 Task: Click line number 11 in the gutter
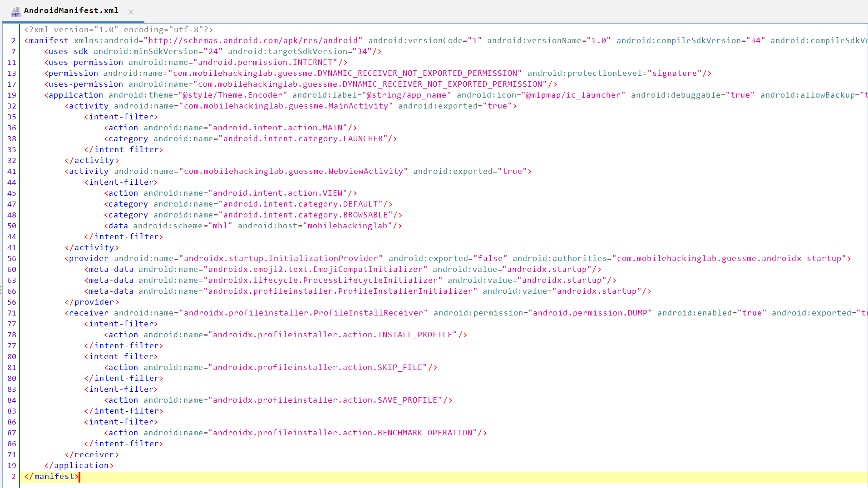(x=12, y=62)
